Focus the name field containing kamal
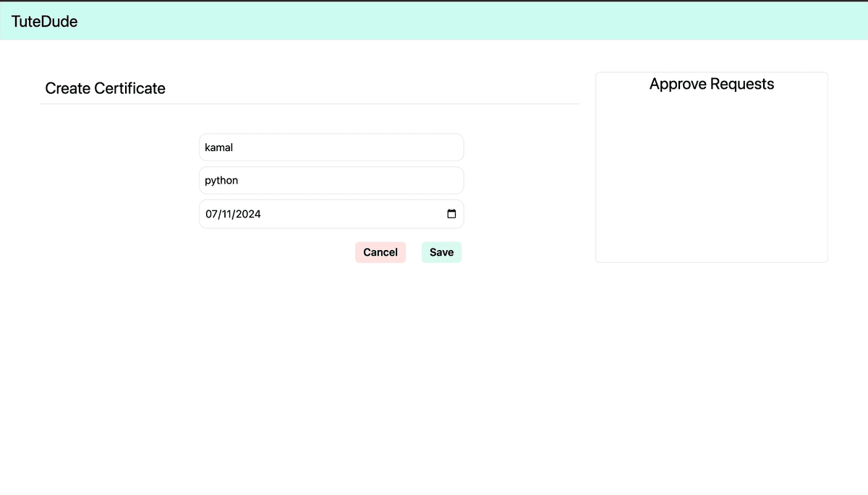This screenshot has height=495, width=868. tap(331, 147)
